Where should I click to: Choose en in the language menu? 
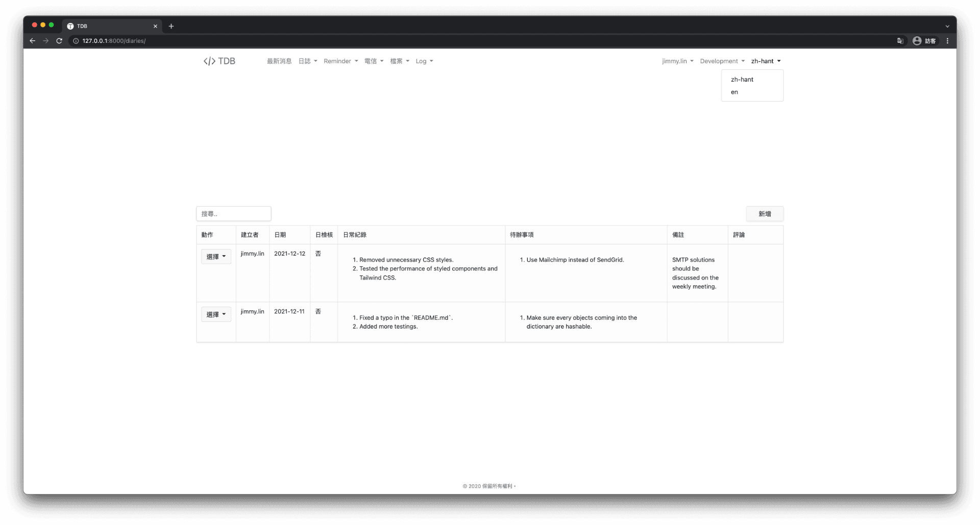click(752, 92)
